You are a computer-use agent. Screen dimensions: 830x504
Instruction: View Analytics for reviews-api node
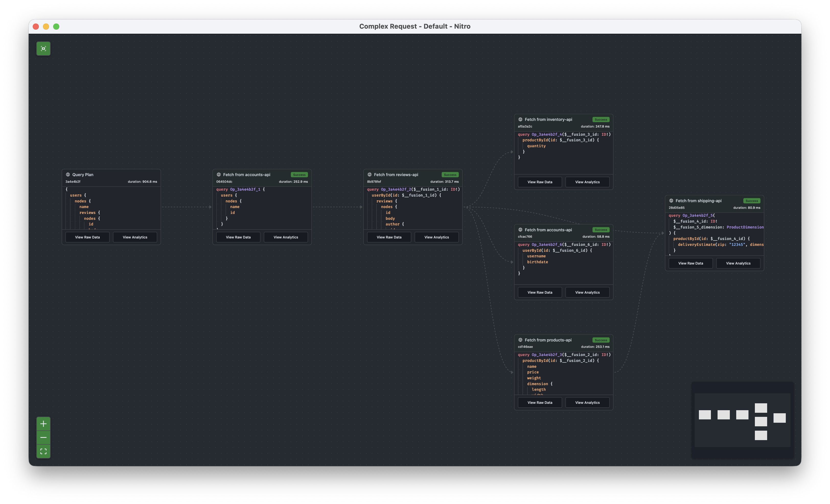pos(436,237)
